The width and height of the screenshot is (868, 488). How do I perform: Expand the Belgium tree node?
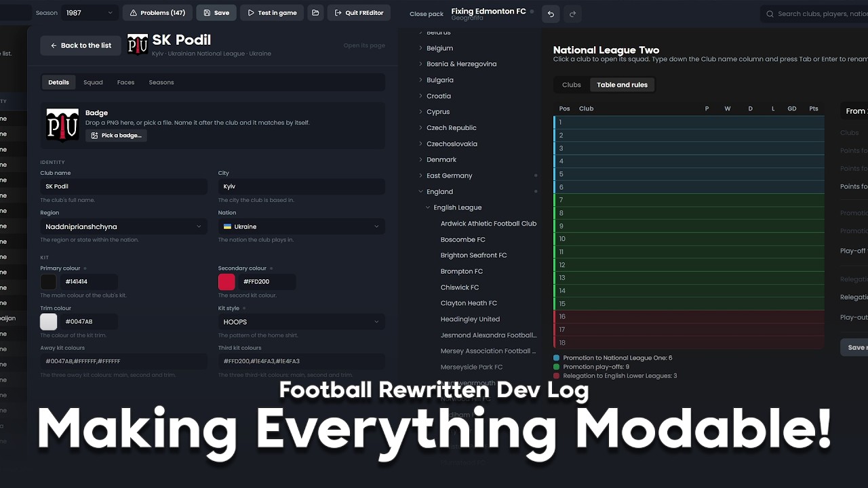click(420, 48)
